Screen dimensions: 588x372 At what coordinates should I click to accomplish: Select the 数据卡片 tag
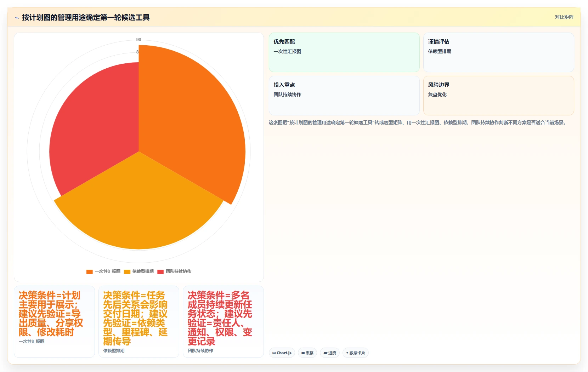[x=356, y=353]
